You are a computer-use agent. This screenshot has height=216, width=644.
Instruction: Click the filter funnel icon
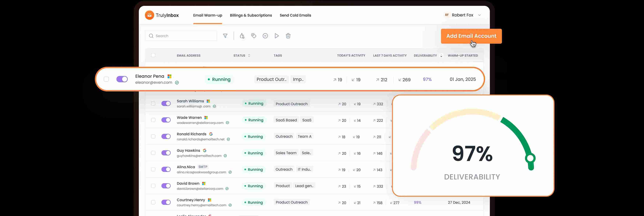tap(225, 36)
